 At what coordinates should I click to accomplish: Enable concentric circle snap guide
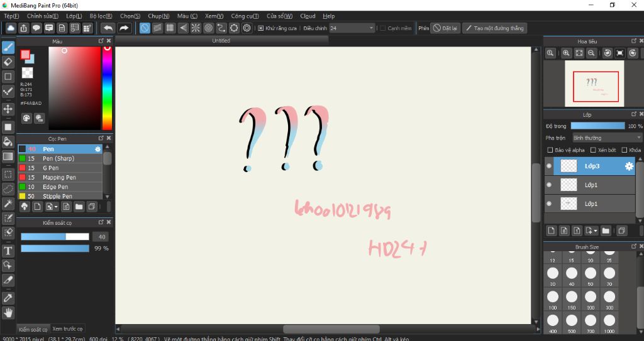point(208,28)
